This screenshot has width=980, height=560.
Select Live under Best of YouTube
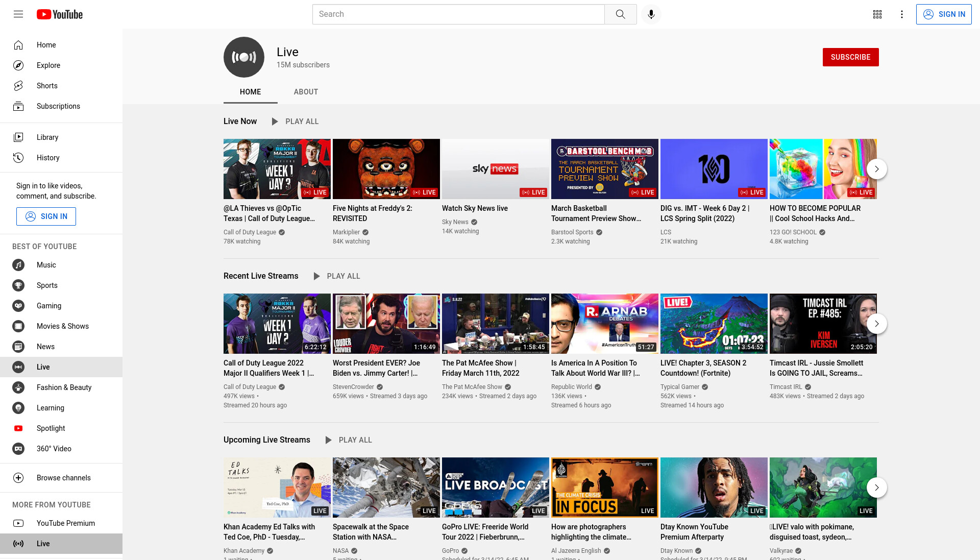coord(61,367)
